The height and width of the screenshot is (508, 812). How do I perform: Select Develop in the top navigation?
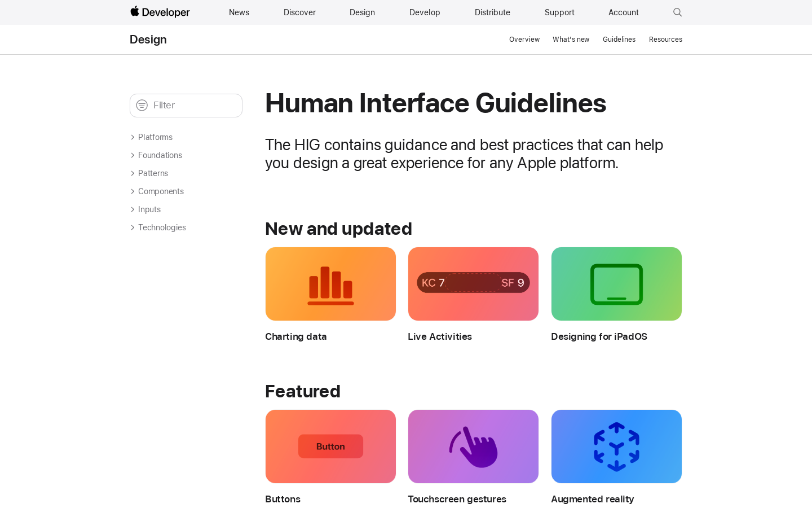pyautogui.click(x=425, y=12)
